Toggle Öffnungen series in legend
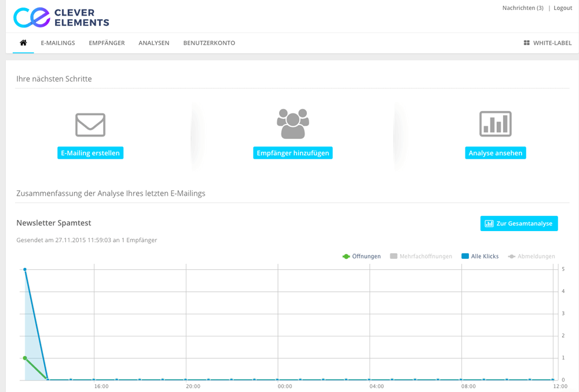This screenshot has width=579, height=392. [361, 256]
